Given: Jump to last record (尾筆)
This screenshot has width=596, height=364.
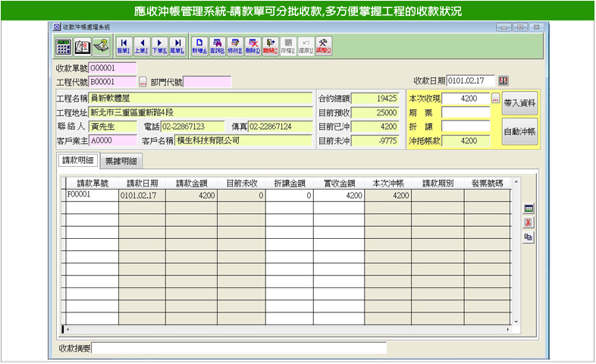Looking at the screenshot, I should 177,45.
